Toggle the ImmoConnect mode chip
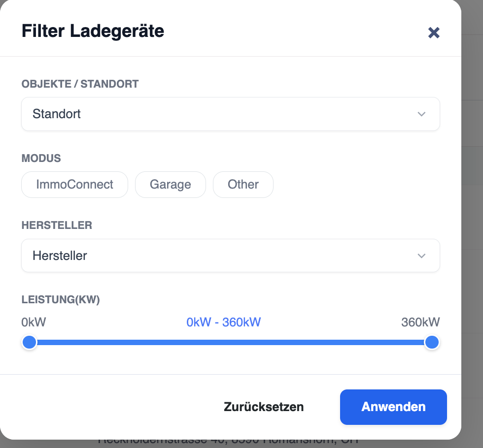This screenshot has width=483, height=448. 74,185
